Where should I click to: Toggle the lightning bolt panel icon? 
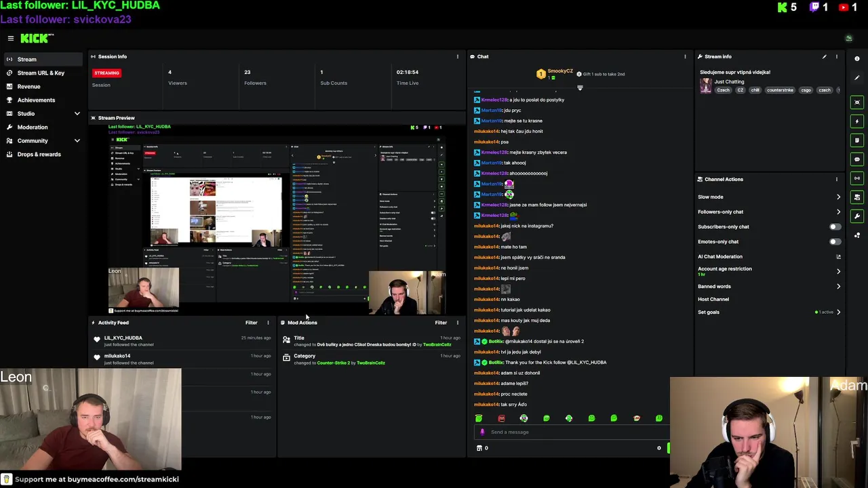tap(857, 121)
